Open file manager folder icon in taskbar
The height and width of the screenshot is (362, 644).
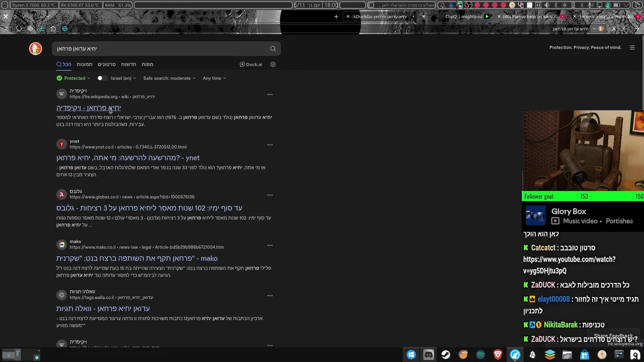(567, 355)
